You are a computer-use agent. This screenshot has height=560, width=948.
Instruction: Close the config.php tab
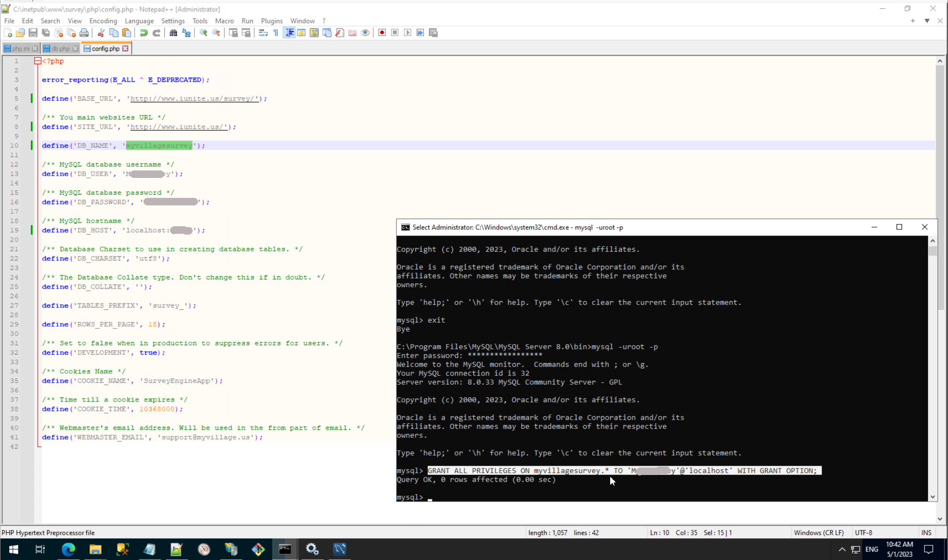click(125, 49)
